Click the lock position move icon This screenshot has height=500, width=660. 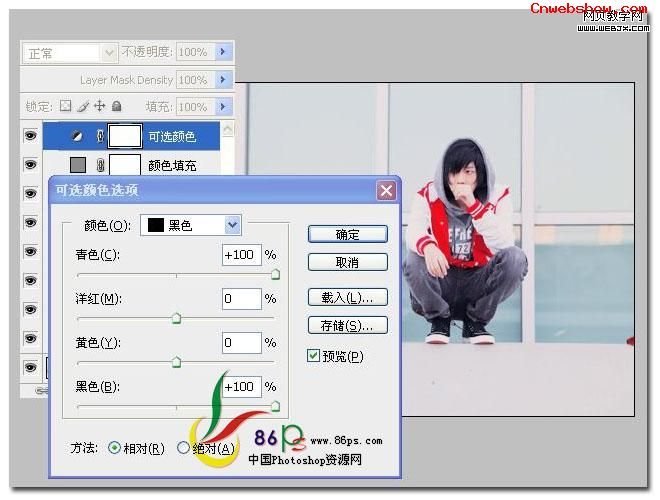(x=99, y=106)
